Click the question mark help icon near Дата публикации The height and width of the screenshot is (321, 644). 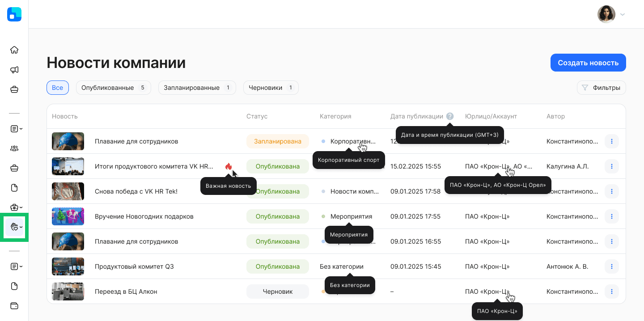449,116
